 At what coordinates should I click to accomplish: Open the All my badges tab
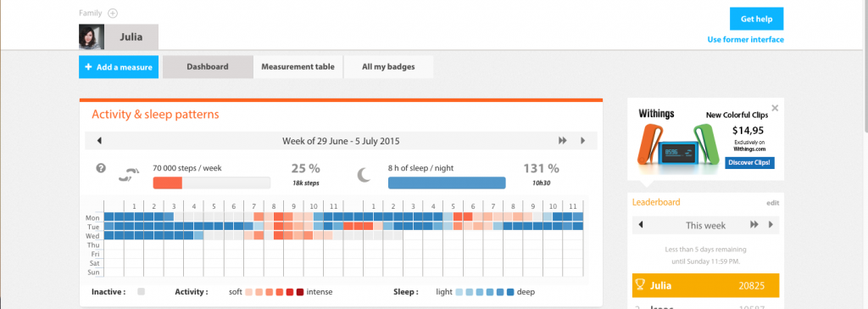point(388,67)
